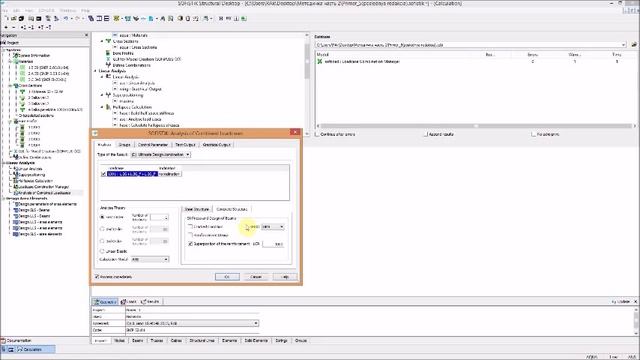Click the rightmost green icon in main toolbar
Viewport: 640px width, 360px height.
tap(244, 18)
